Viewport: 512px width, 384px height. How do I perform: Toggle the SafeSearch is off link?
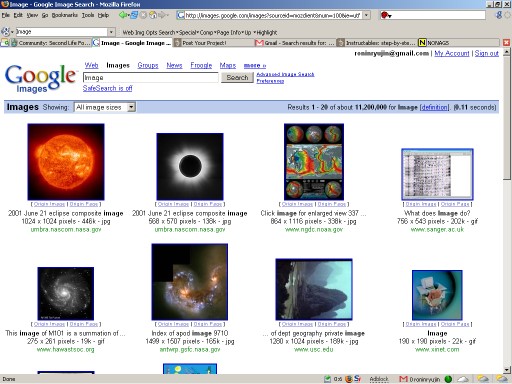(x=107, y=88)
